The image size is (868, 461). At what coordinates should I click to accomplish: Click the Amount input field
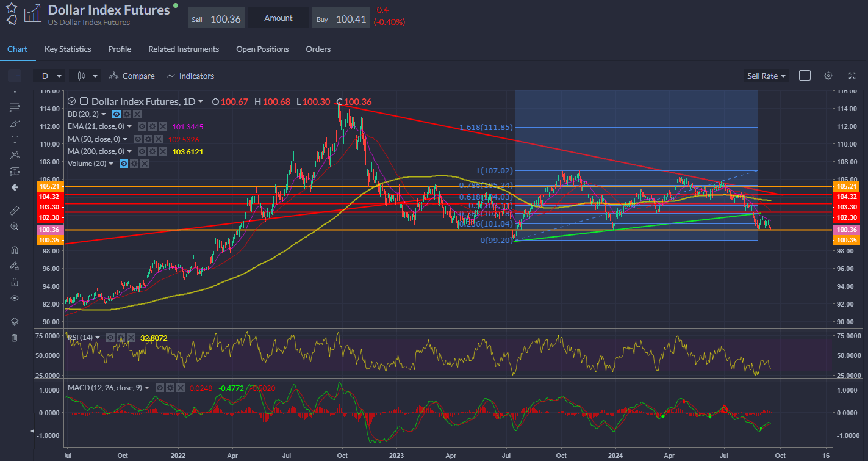pyautogui.click(x=279, y=18)
